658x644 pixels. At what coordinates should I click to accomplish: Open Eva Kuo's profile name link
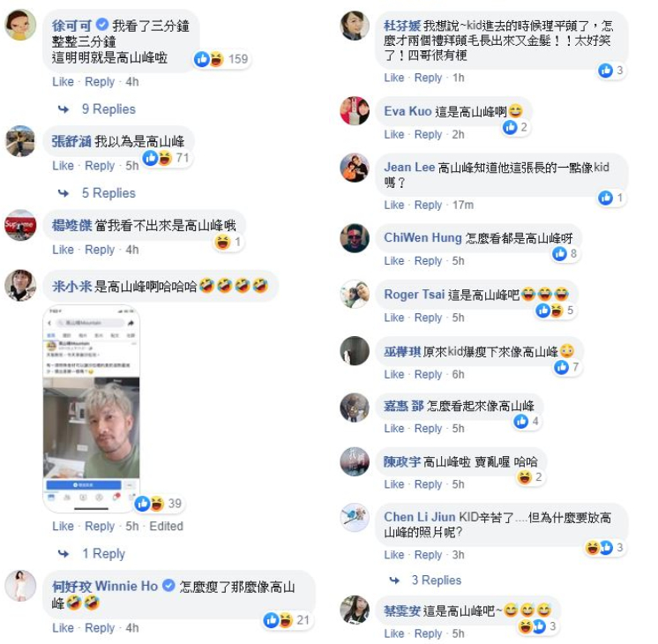(408, 111)
